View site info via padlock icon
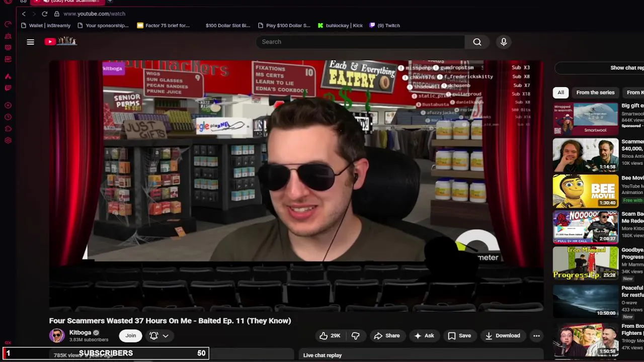The width and height of the screenshot is (644, 362). 57,14
